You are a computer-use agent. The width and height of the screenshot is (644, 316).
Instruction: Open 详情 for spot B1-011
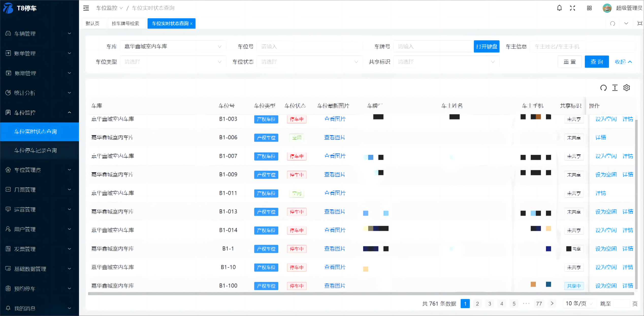pos(601,193)
